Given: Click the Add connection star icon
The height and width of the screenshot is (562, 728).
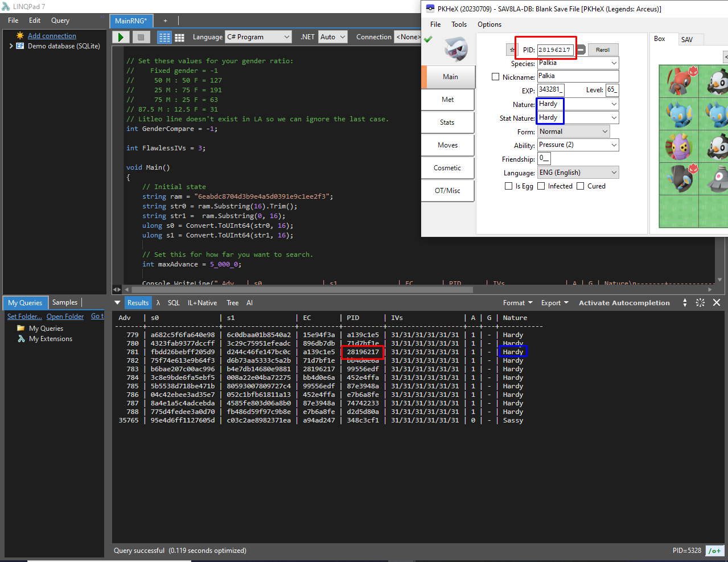Looking at the screenshot, I should 20,35.
